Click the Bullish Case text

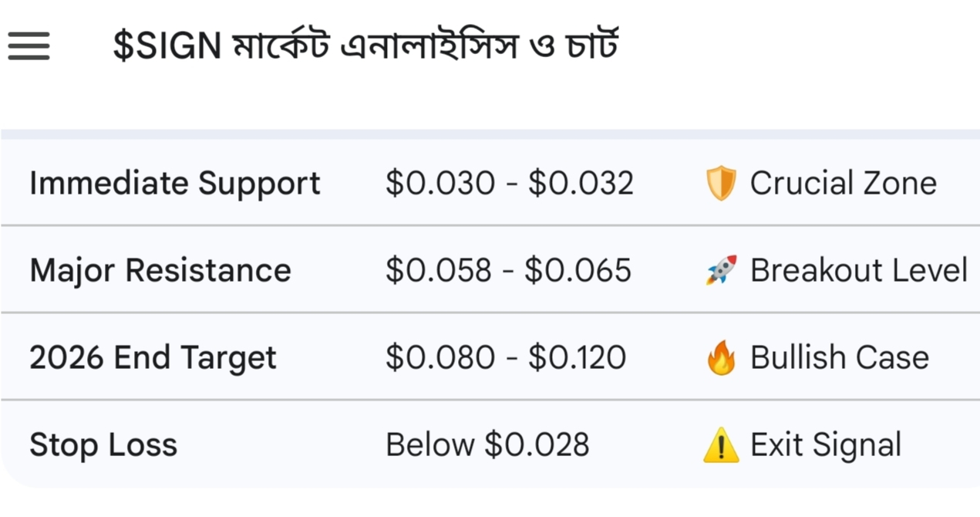[839, 358]
